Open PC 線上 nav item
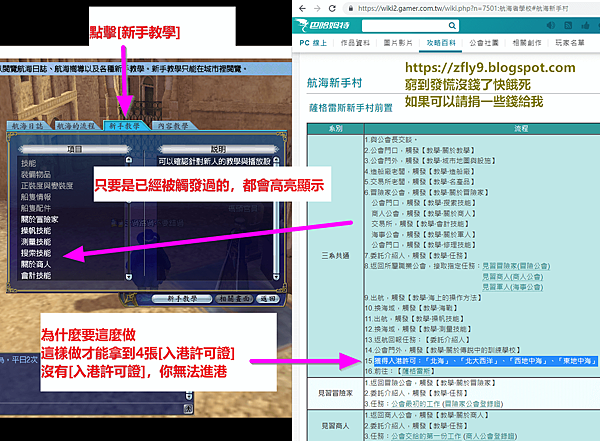The image size is (600, 441). coord(313,43)
